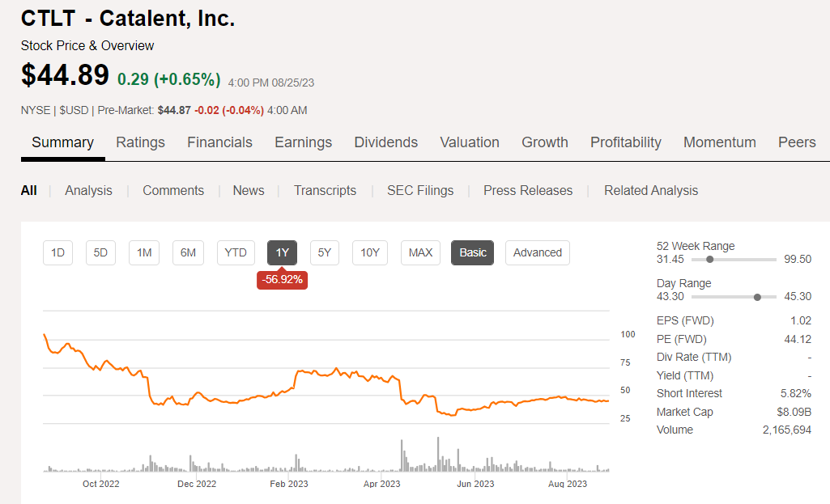The image size is (830, 504).
Task: Filter feed by News
Action: [x=248, y=190]
